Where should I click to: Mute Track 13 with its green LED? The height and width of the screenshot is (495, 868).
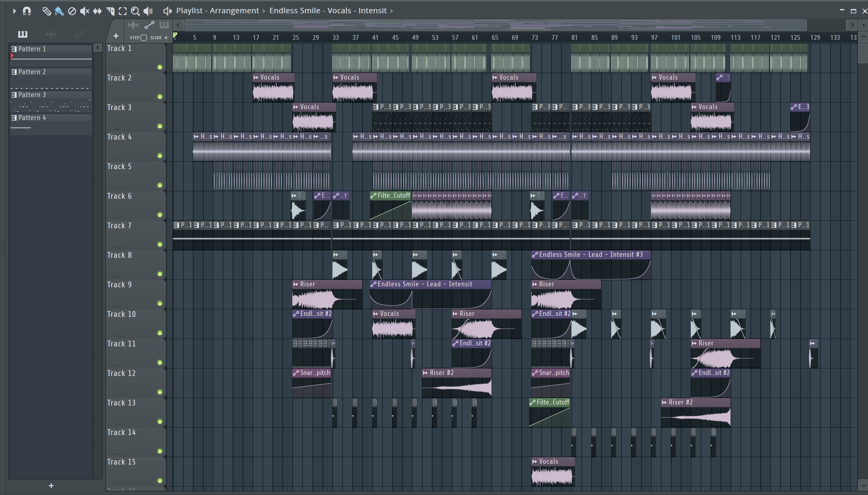pyautogui.click(x=160, y=422)
